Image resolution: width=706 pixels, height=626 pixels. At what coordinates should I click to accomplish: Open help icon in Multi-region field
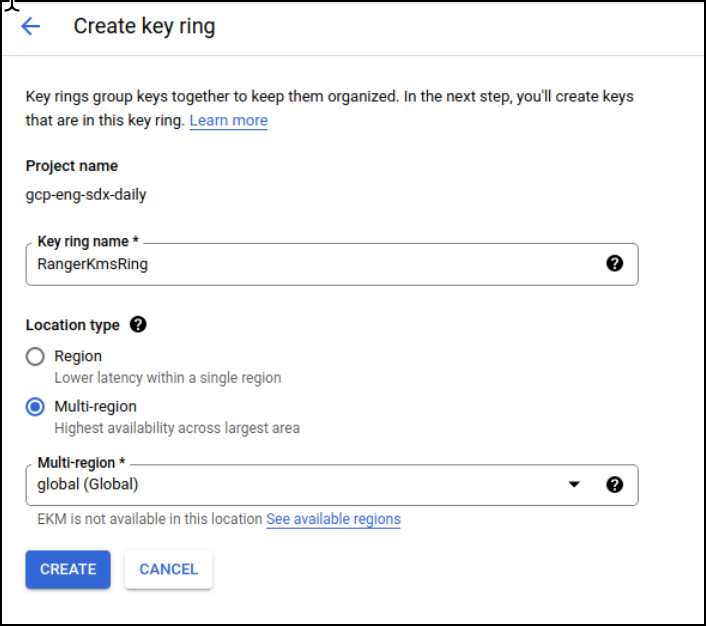click(x=615, y=485)
